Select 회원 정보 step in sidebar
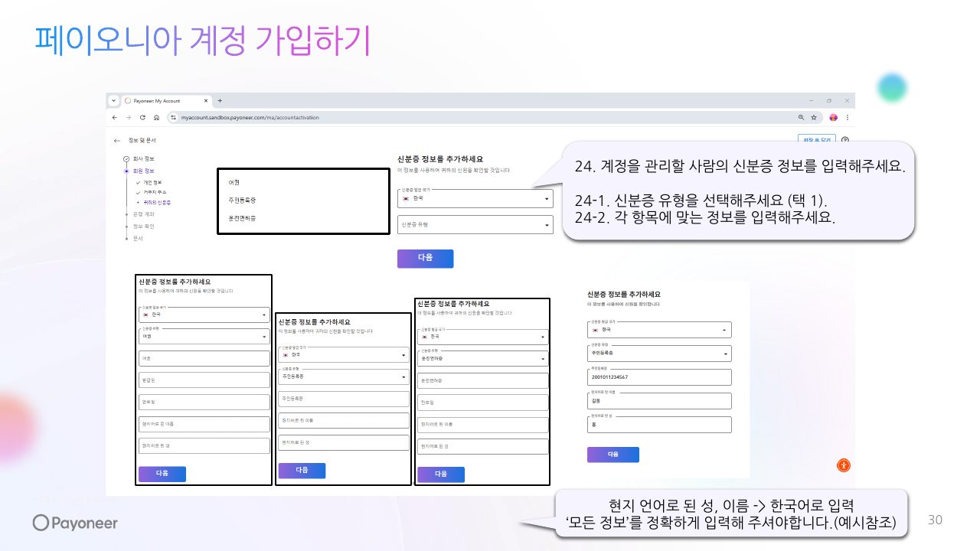Screen dimensions: 980x551 [x=143, y=171]
